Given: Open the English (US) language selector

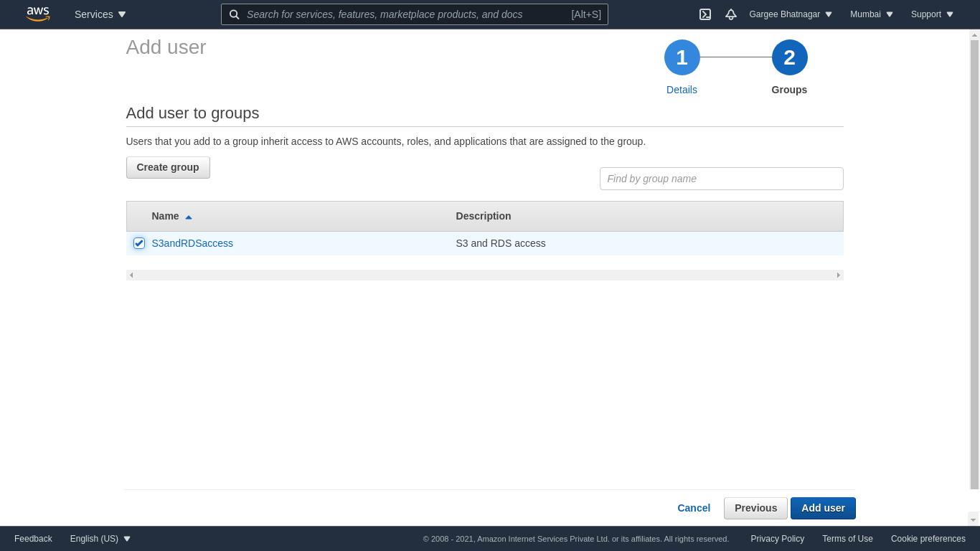Looking at the screenshot, I should click(x=100, y=539).
